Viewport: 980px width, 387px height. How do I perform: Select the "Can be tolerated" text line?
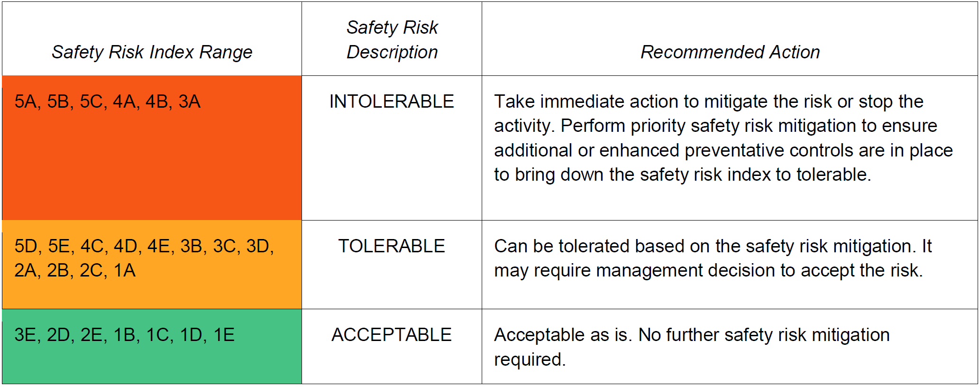713,246
